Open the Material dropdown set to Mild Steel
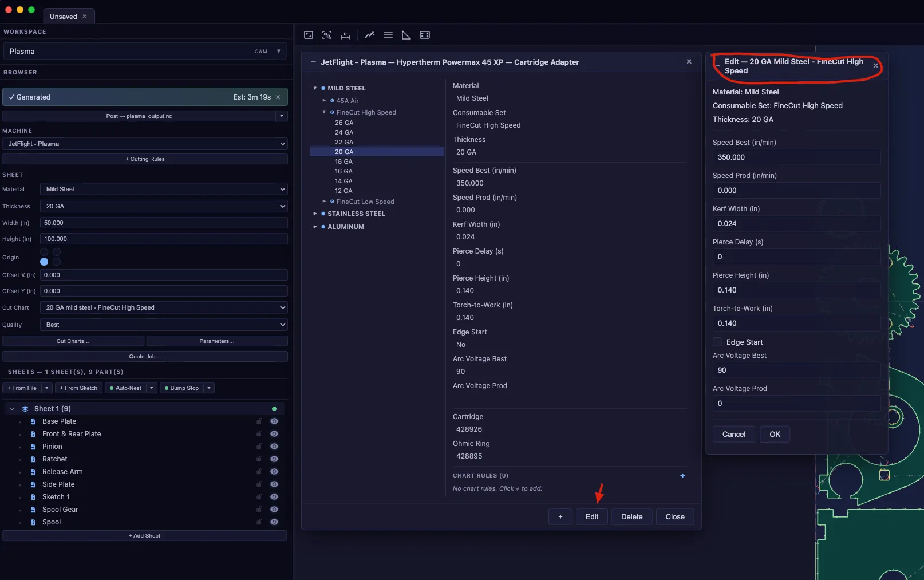This screenshot has height=580, width=924. coord(164,189)
